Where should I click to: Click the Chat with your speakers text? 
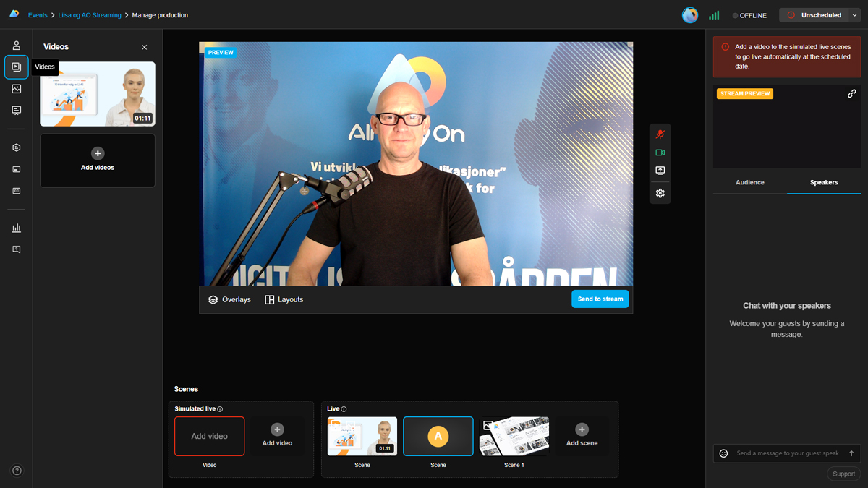[787, 306]
